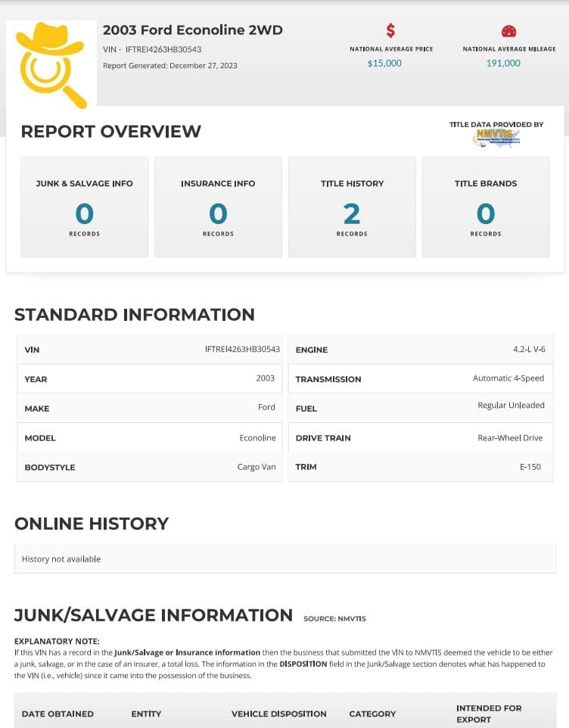The image size is (569, 728).
Task: Click the TRANSMISSION field label
Action: click(328, 379)
